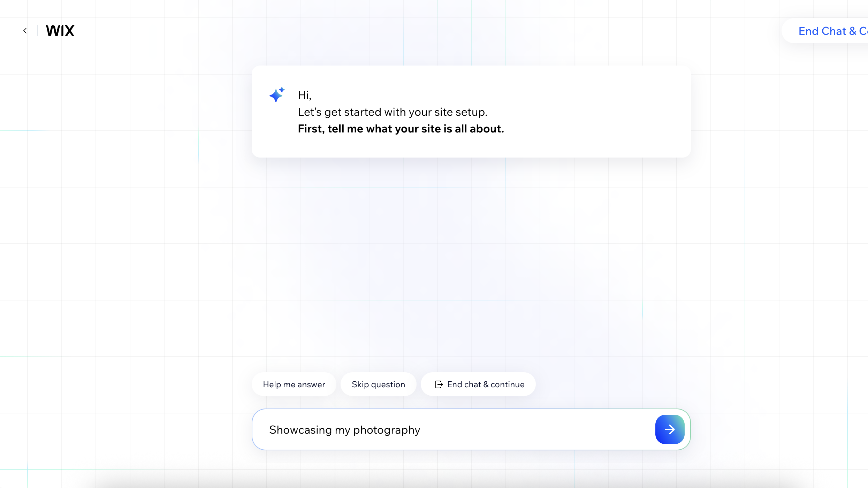
Task: Click the bold question about what your site is about
Action: point(401,129)
